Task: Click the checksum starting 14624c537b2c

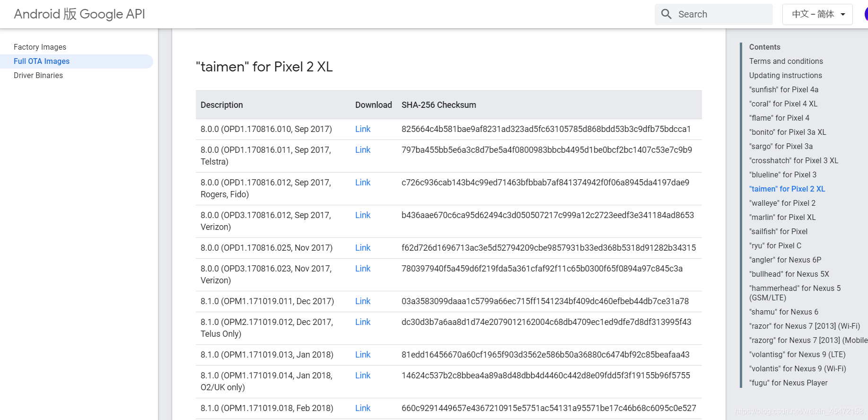Action: coord(546,376)
